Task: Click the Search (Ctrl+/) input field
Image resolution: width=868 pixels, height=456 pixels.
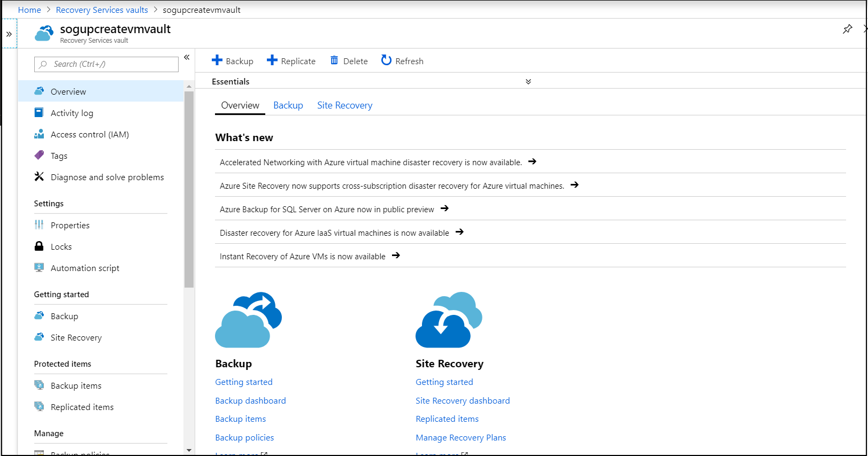Action: click(x=106, y=64)
